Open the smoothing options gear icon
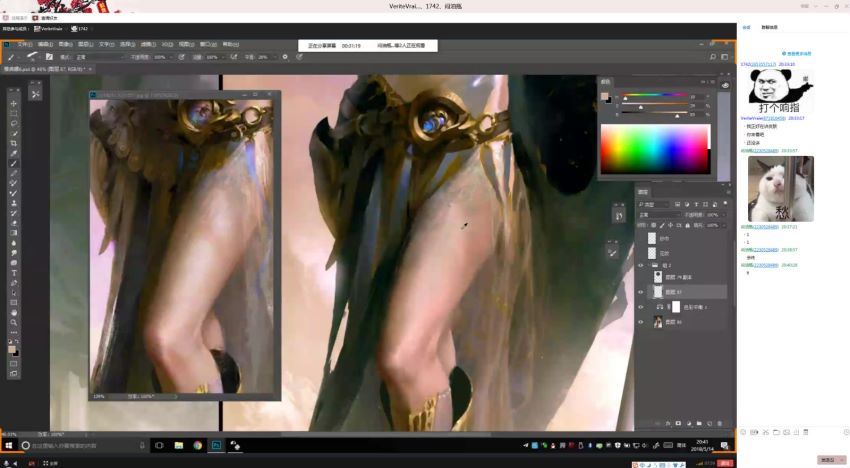The image size is (850, 468). click(x=285, y=56)
